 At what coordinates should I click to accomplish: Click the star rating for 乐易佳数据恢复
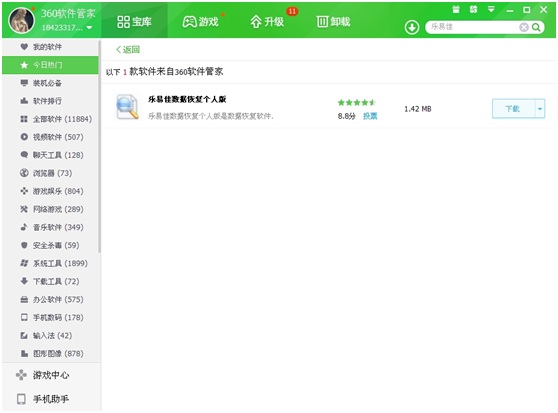(x=357, y=103)
